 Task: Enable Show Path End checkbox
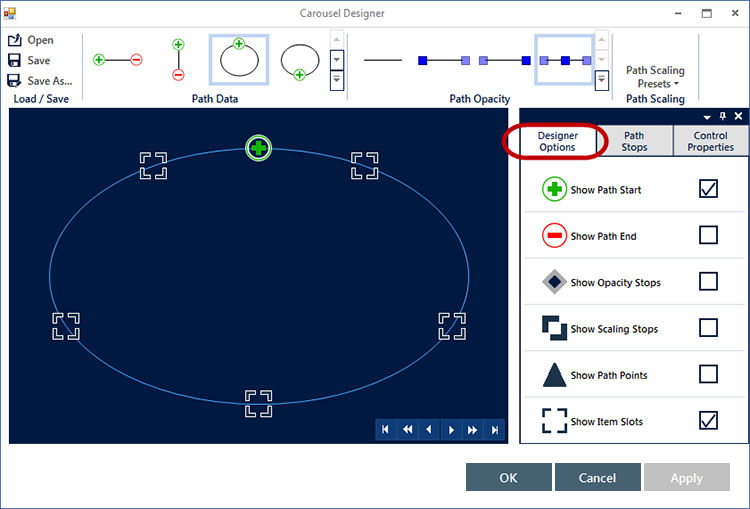708,235
